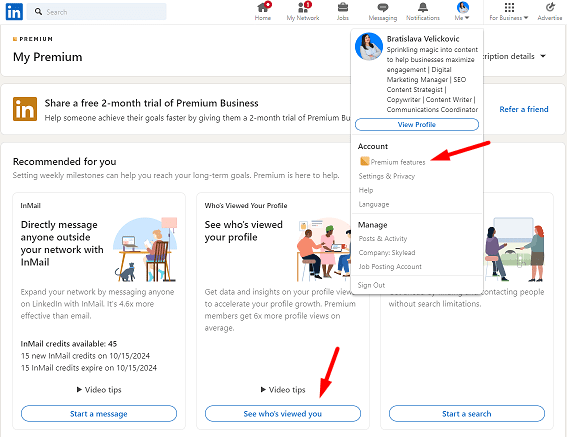
Task: Open My Network icon
Action: (x=303, y=11)
